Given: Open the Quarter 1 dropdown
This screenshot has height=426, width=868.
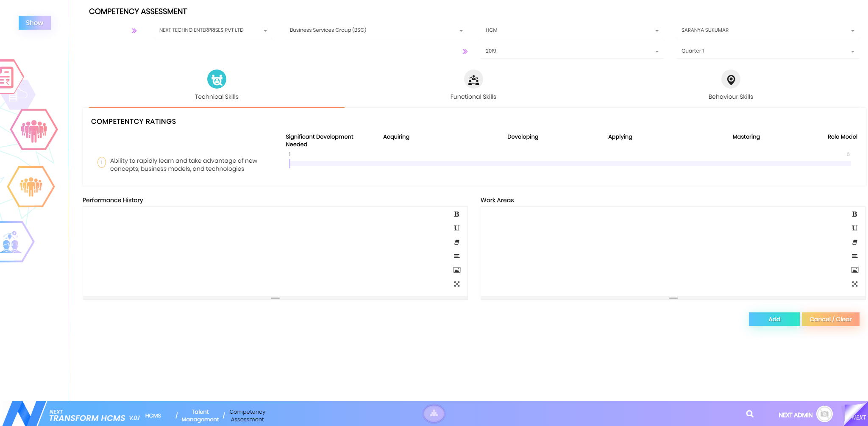Looking at the screenshot, I should tap(767, 51).
